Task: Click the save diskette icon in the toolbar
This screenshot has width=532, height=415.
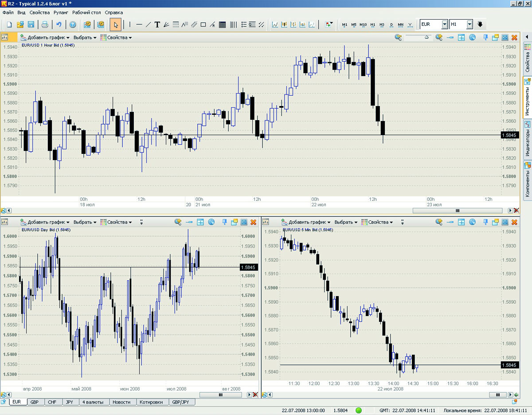Action: (x=31, y=24)
